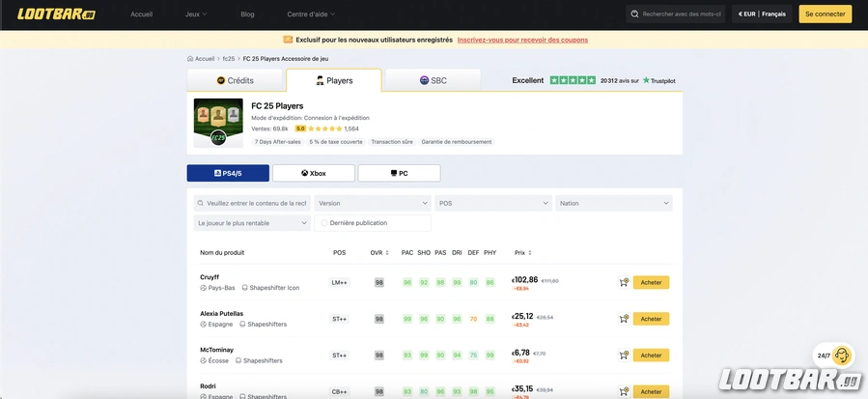This screenshot has width=868, height=399.
Task: Click the yellow product rating stars
Action: (325, 128)
